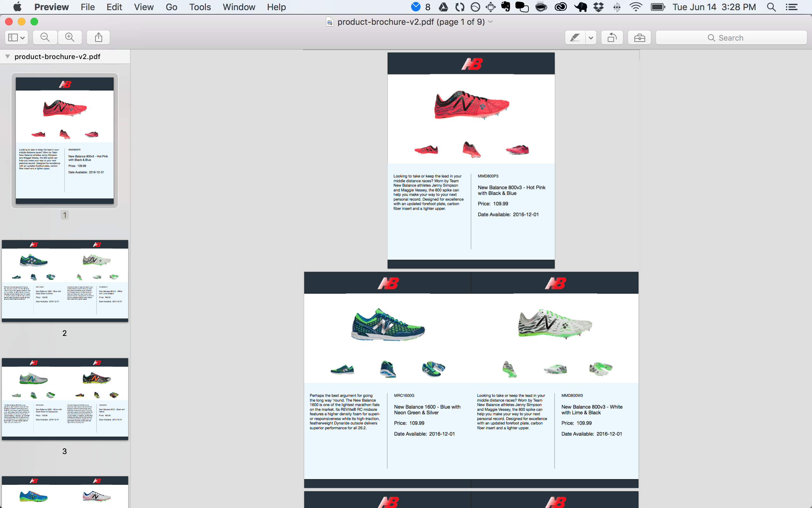Click the sync arrows menu bar icon
This screenshot has width=812, height=508.
pos(460,7)
